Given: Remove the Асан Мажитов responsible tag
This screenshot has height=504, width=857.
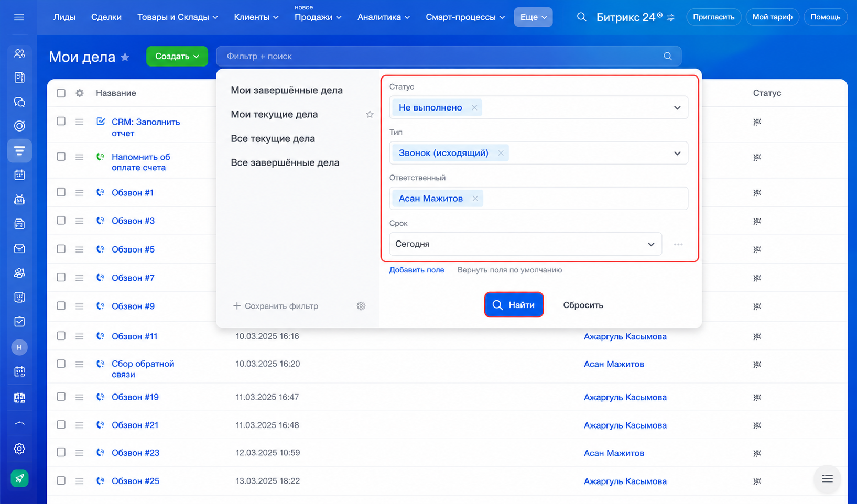Looking at the screenshot, I should point(475,199).
